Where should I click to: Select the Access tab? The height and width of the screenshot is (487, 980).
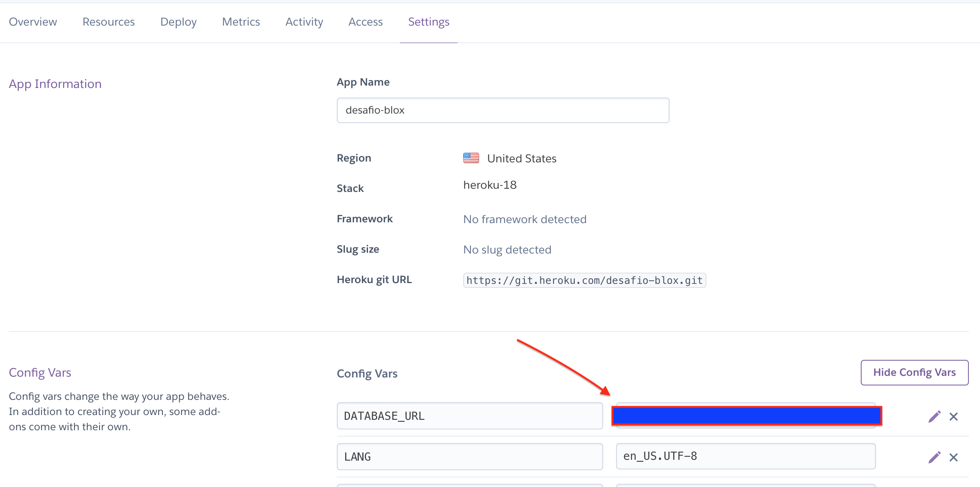365,22
